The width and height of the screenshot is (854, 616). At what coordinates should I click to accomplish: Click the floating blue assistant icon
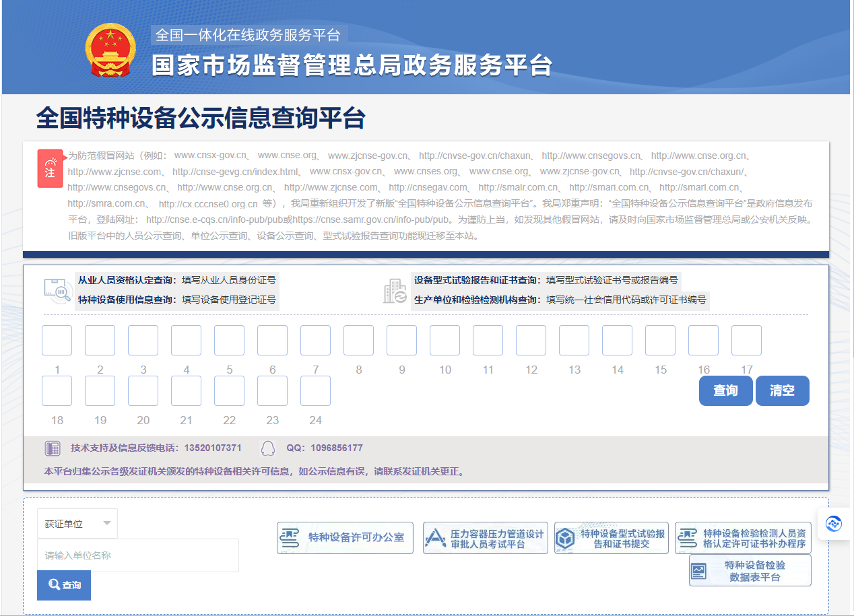click(x=834, y=523)
